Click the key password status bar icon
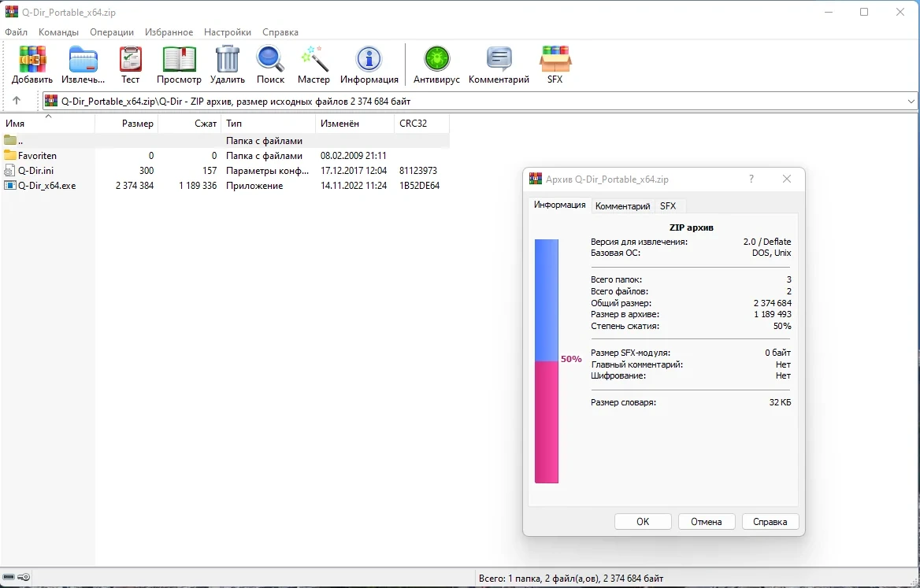 (x=24, y=578)
